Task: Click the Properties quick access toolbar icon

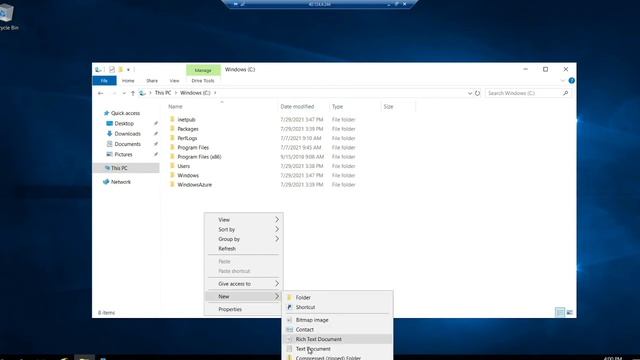Action: pyautogui.click(x=112, y=69)
